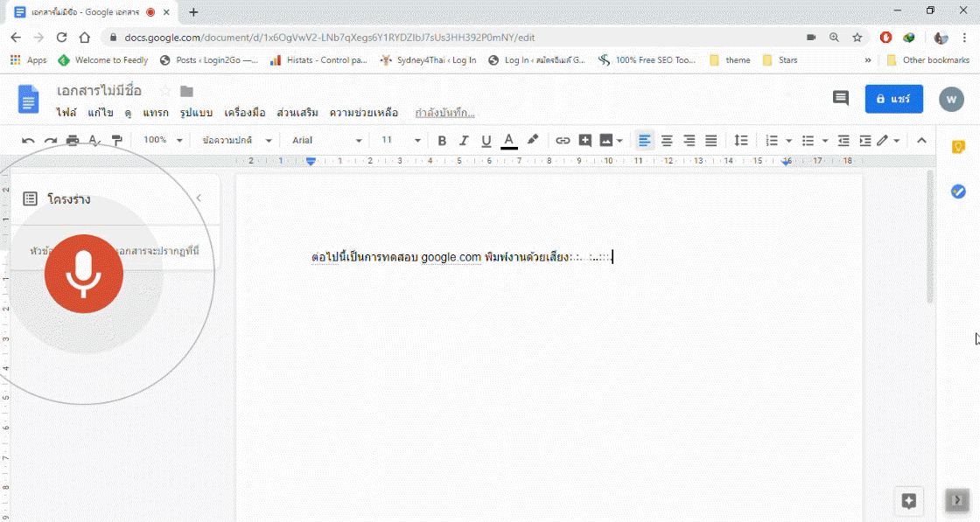Click the increase indent icon
The image size is (980, 522).
click(x=865, y=141)
